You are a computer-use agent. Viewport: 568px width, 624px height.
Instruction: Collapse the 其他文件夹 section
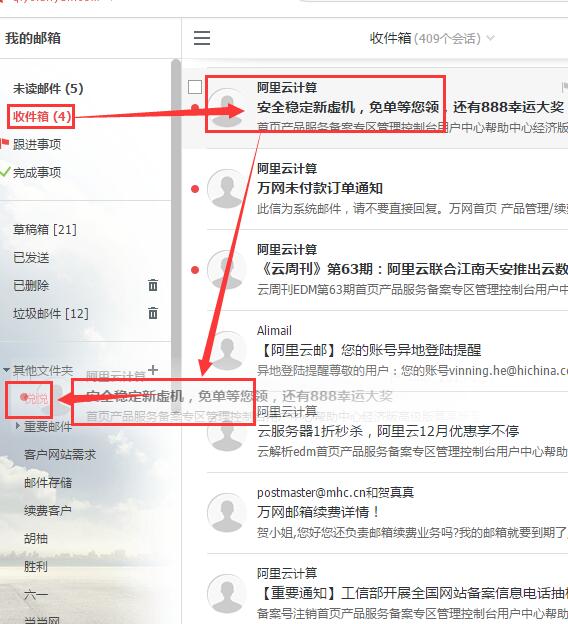coord(6,370)
